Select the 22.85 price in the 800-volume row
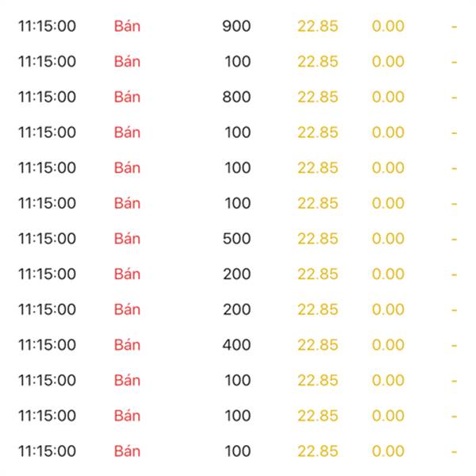The image size is (476, 476). 317,97
